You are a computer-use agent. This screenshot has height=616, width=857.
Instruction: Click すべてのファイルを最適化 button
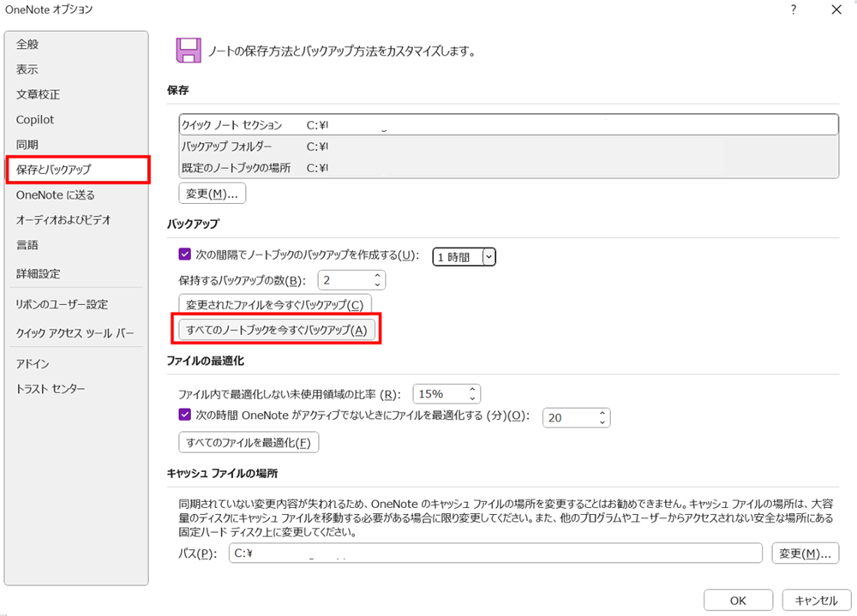pyautogui.click(x=249, y=442)
